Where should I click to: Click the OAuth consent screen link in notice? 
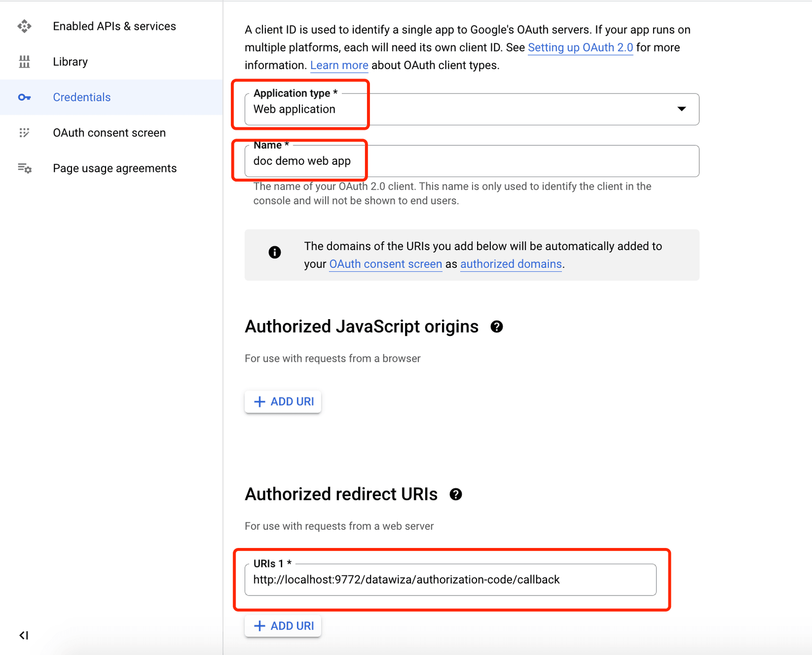click(x=386, y=264)
